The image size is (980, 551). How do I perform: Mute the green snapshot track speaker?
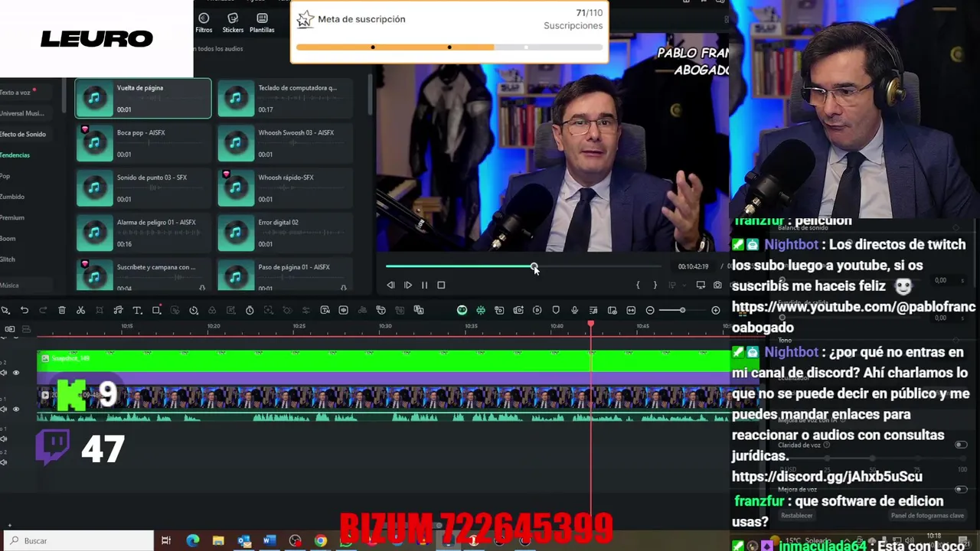[4, 373]
